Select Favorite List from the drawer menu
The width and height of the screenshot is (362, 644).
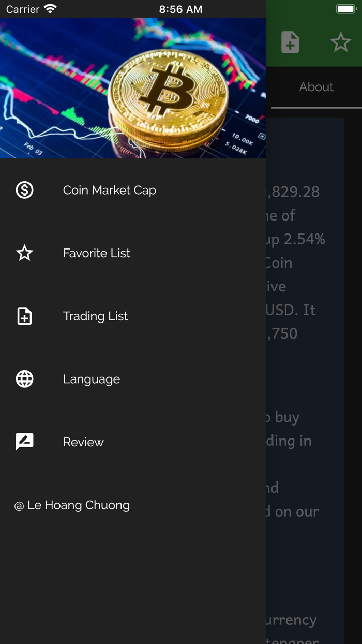96,253
